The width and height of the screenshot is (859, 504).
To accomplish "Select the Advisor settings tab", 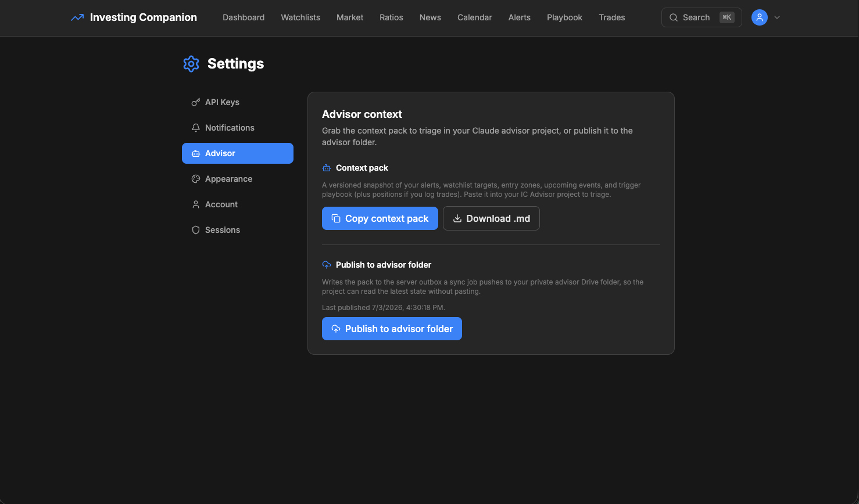I will pos(238,153).
